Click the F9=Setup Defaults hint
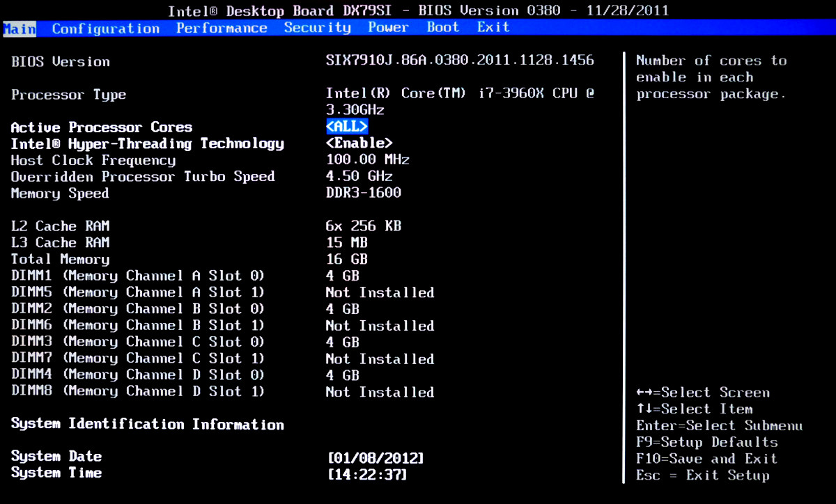 707,443
